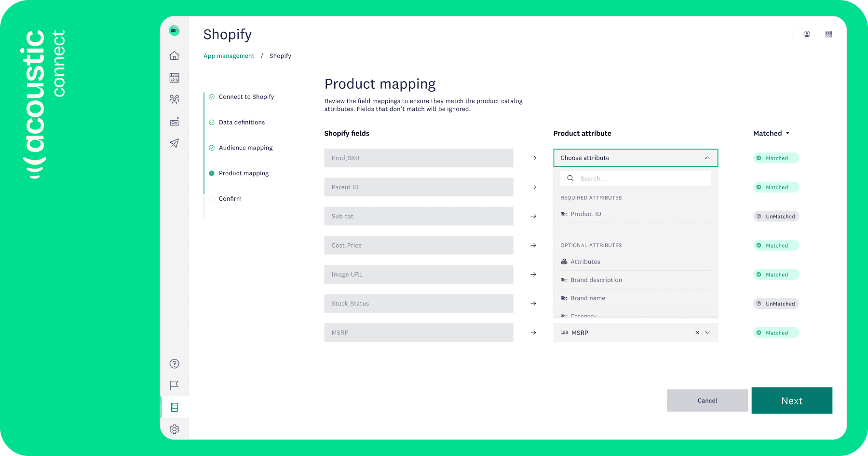Open Settings via the gear icon

174,428
